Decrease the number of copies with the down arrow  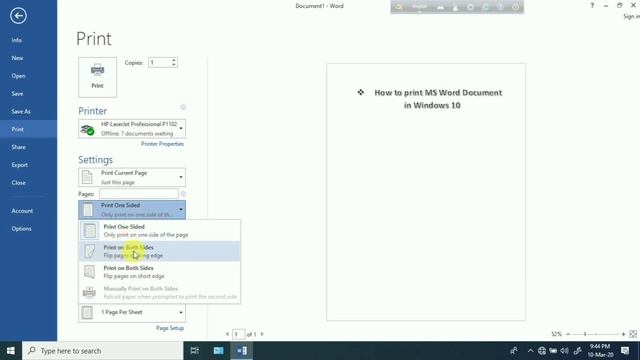click(x=174, y=65)
